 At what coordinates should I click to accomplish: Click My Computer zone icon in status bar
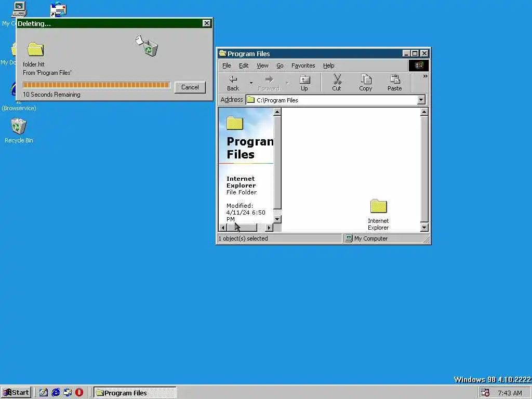coord(349,238)
